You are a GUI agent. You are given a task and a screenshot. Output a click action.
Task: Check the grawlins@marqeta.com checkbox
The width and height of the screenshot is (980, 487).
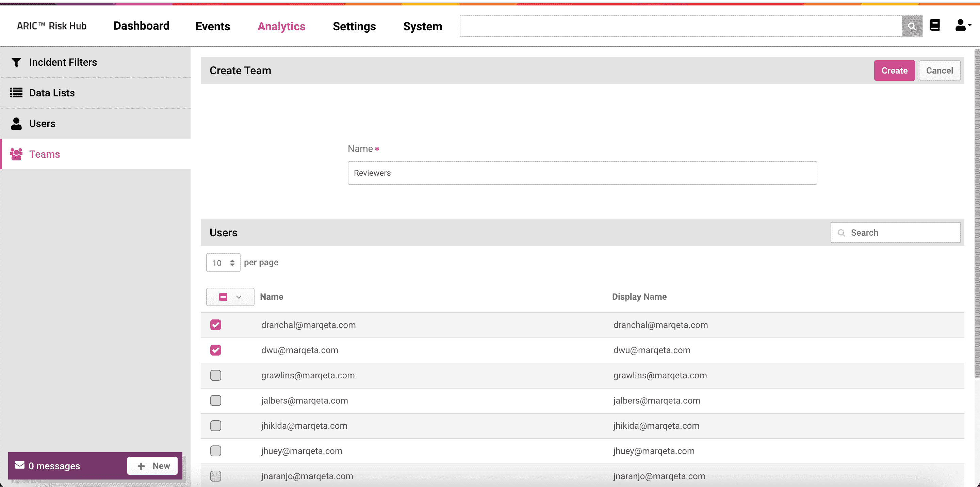[216, 375]
